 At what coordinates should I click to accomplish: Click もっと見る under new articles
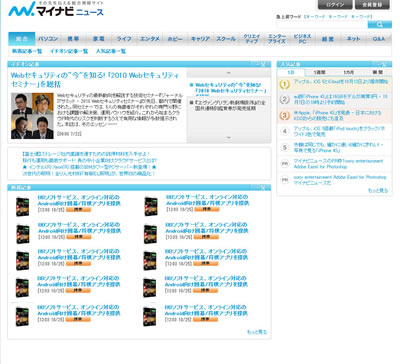tap(257, 332)
